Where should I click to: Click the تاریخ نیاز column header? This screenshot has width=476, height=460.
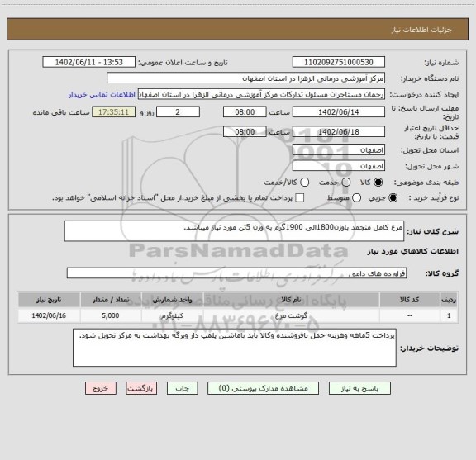pyautogui.click(x=49, y=300)
